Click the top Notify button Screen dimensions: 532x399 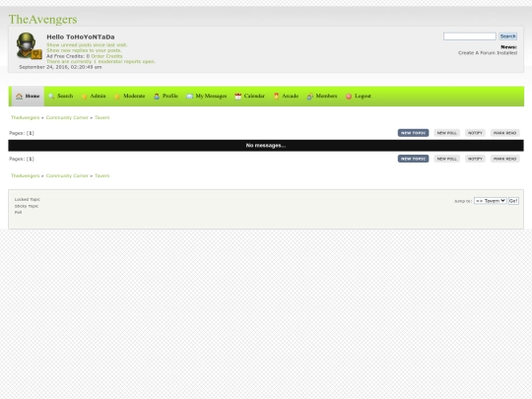[x=475, y=133]
